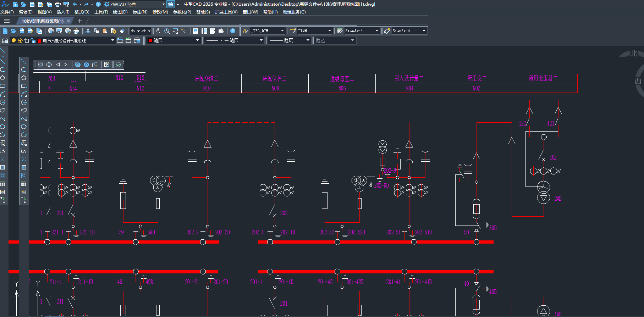Toggle the Isolate Objects blue circle icon

coord(86,65)
